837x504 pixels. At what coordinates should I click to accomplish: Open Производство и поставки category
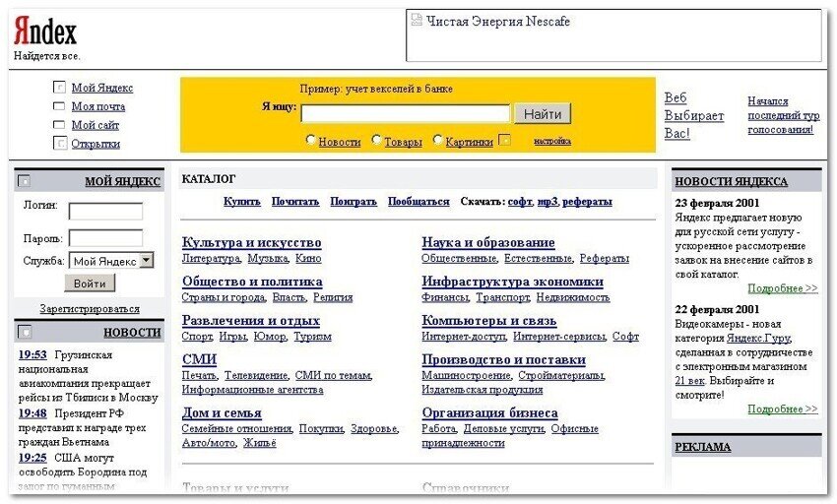tap(503, 359)
